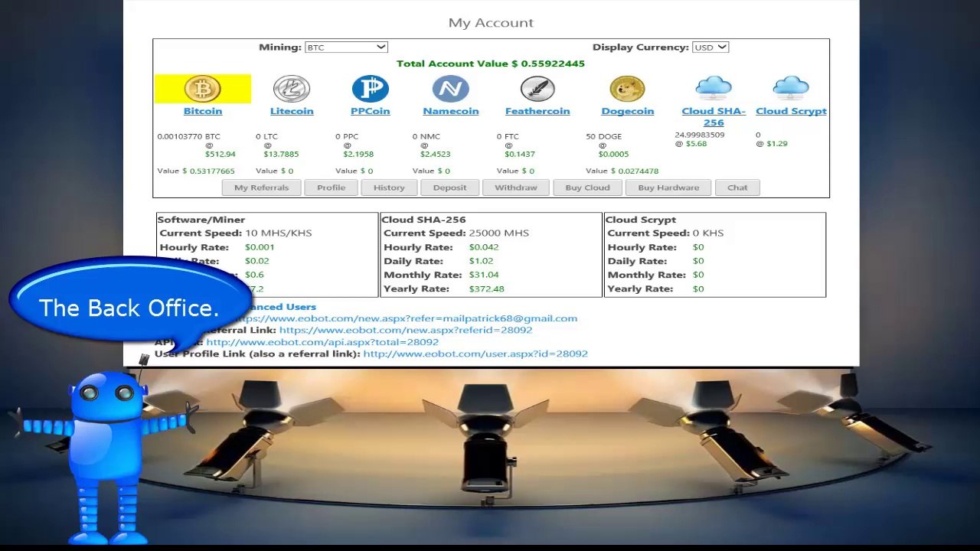Click the Software/Miner speed 10 MHS/KHS
Image resolution: width=980 pixels, height=551 pixels.
coord(279,233)
